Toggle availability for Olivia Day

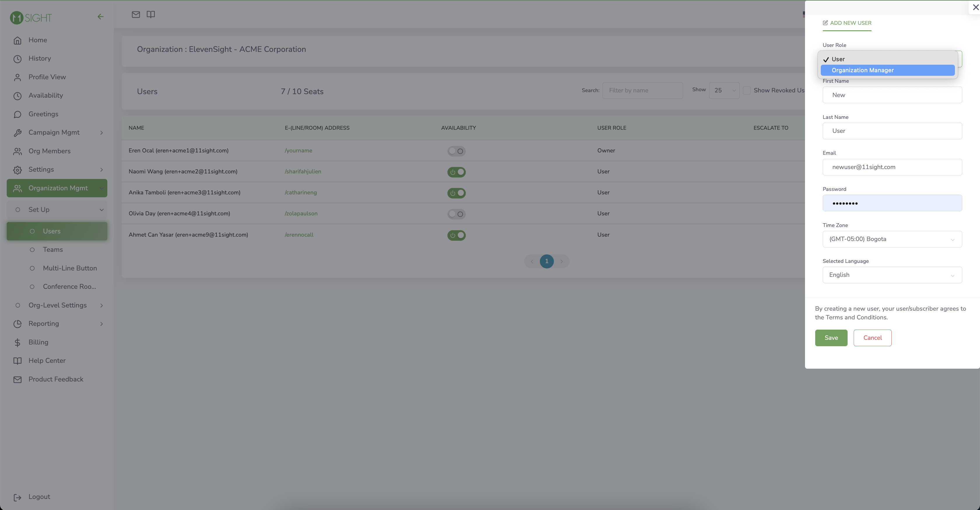[x=456, y=214]
